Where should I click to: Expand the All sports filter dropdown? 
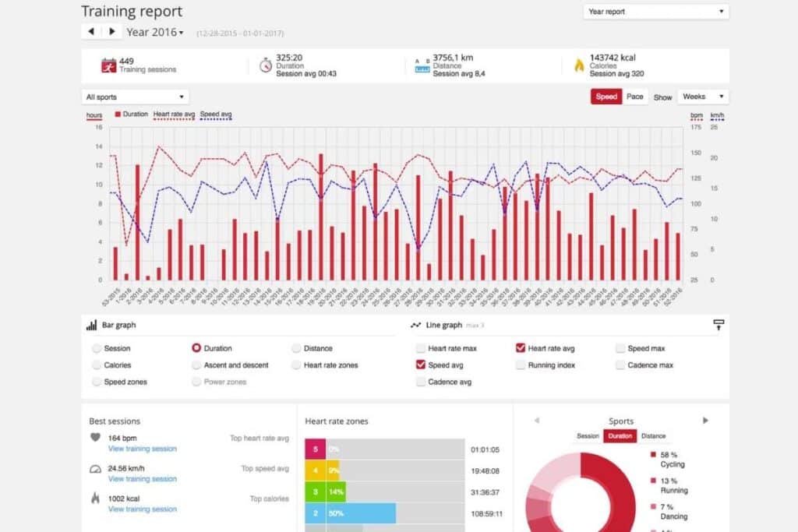click(135, 97)
